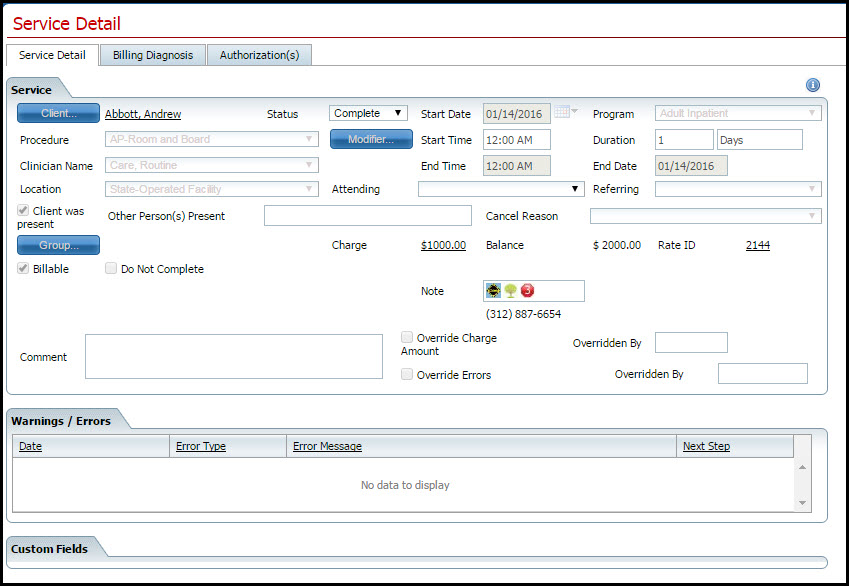Click the red numbered icon in Note field
849x586 pixels.
pos(527,290)
